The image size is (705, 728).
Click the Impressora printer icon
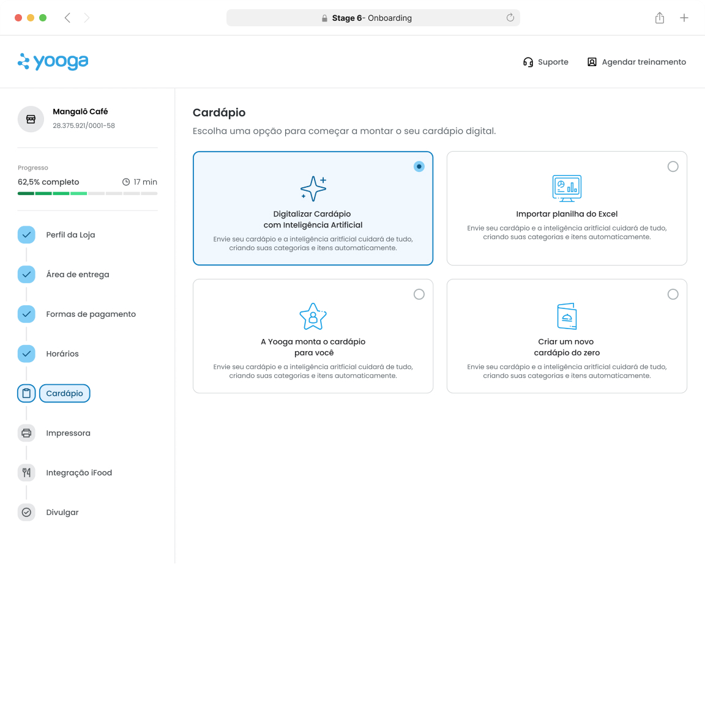pyautogui.click(x=26, y=433)
